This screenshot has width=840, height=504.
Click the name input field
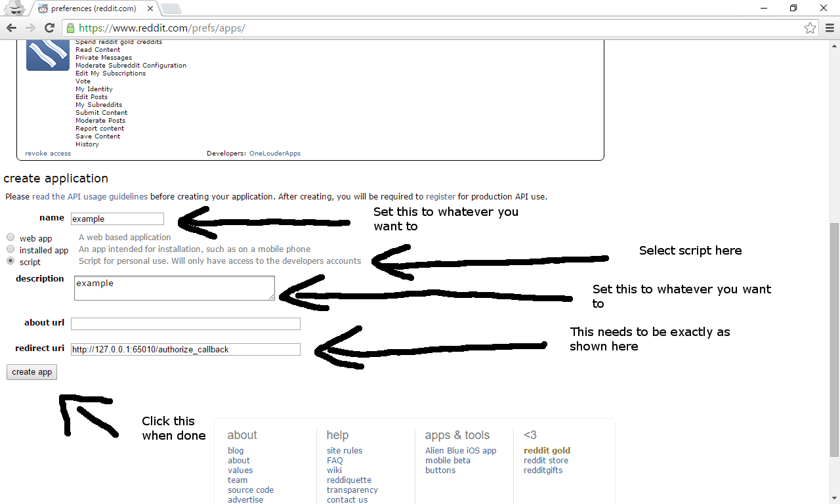[x=117, y=219]
